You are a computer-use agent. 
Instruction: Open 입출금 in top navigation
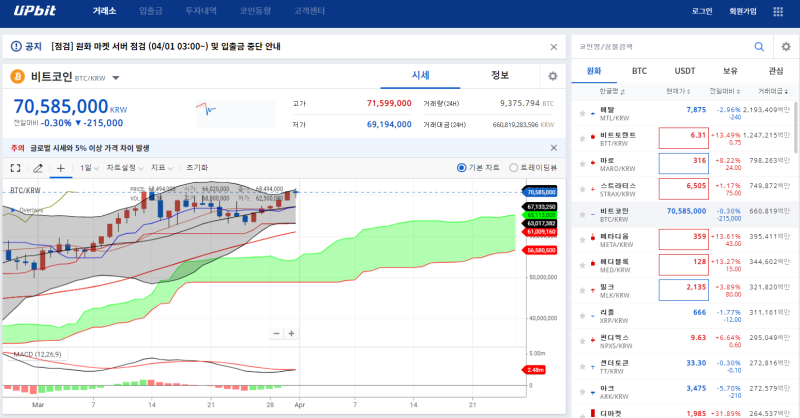151,11
